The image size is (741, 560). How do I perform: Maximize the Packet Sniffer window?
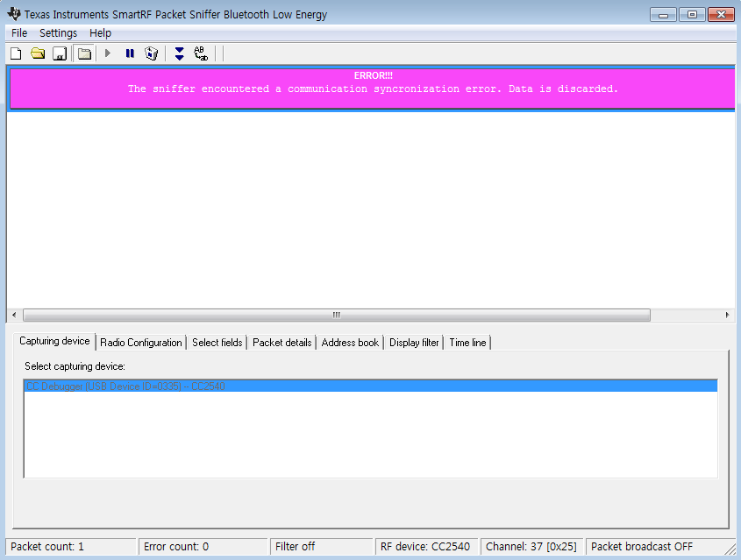pyautogui.click(x=692, y=15)
